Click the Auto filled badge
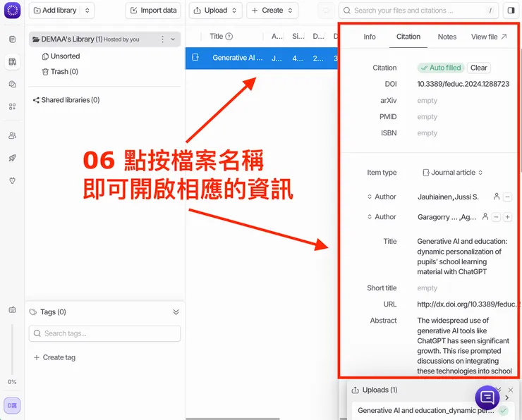The image size is (522, 420). (441, 68)
